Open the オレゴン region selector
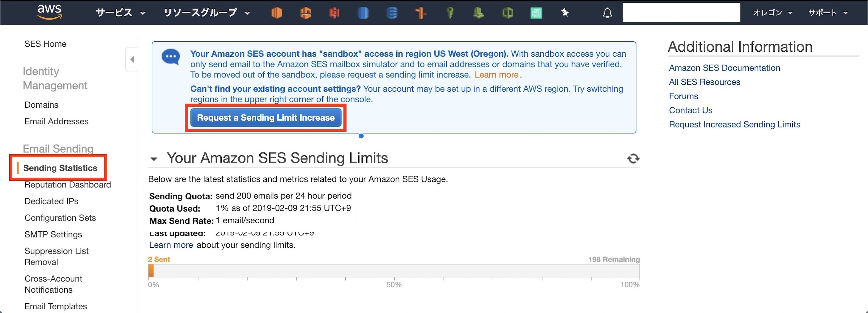This screenshot has height=313, width=868. [x=772, y=13]
